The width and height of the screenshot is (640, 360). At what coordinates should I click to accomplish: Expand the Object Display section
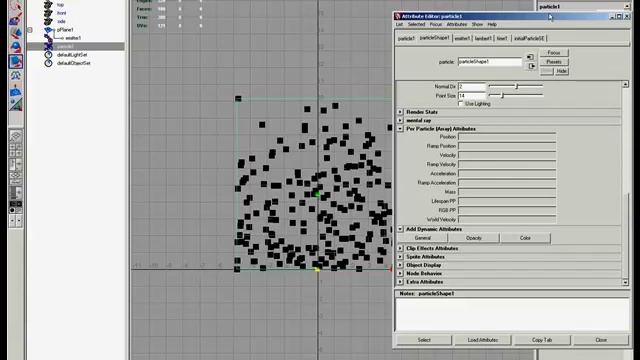pos(400,265)
